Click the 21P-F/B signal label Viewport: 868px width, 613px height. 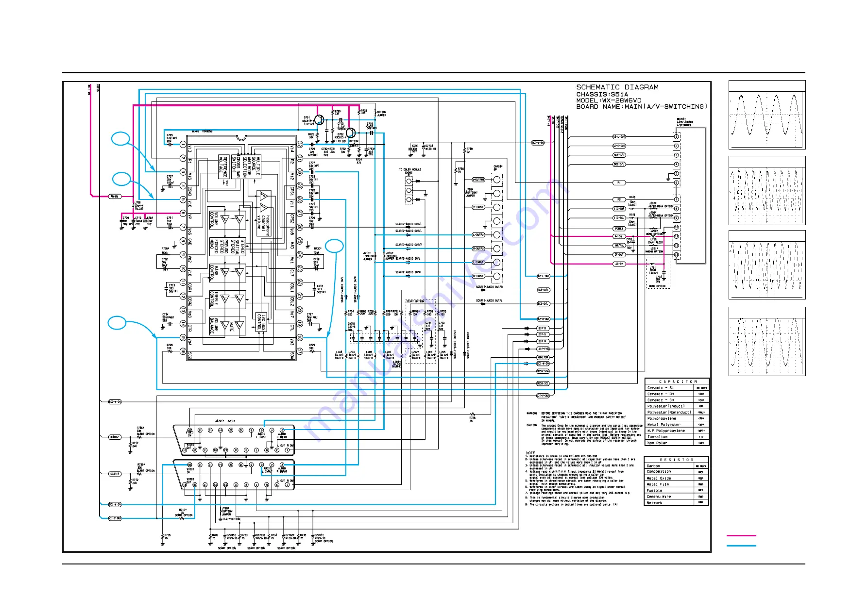click(543, 348)
